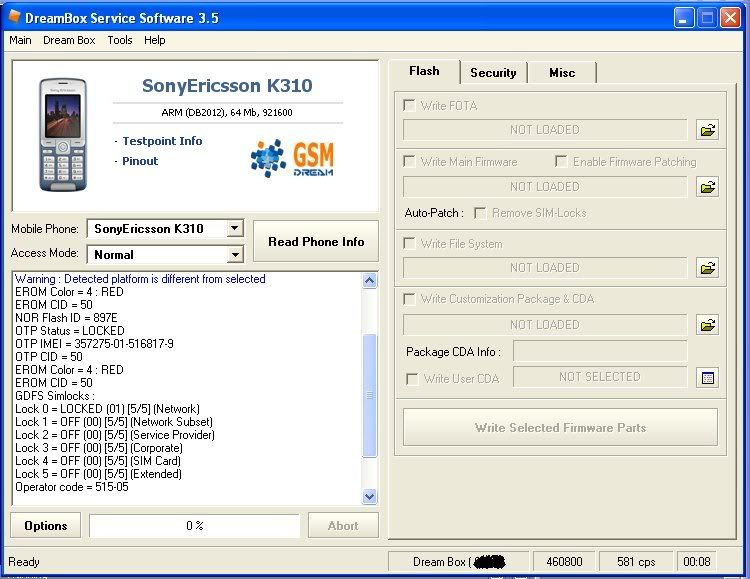Image resolution: width=750 pixels, height=579 pixels.
Task: Click the User CDA NOT SELECTED field
Action: pos(600,377)
